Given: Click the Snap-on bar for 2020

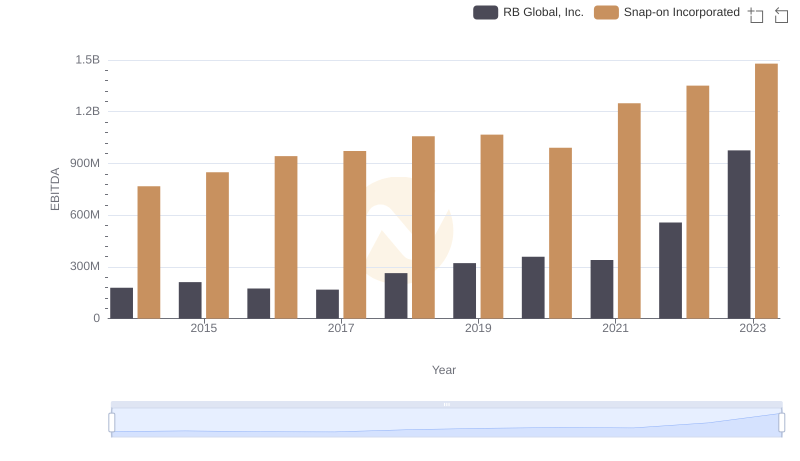Looking at the screenshot, I should pos(560,233).
